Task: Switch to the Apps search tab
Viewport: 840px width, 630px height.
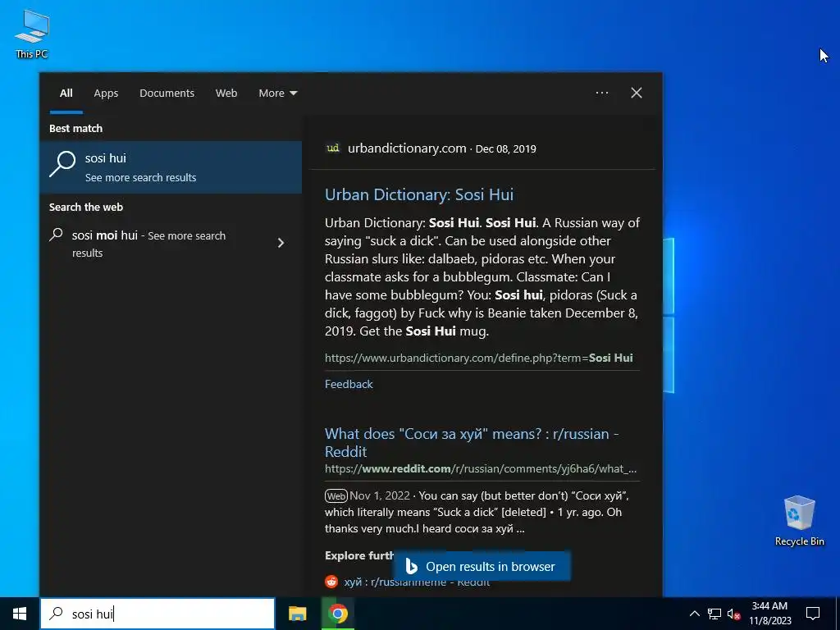Action: coord(106,94)
